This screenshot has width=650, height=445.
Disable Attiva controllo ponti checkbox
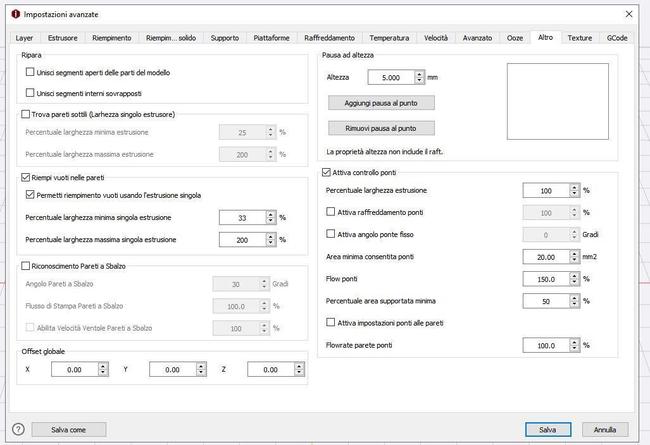[327, 173]
